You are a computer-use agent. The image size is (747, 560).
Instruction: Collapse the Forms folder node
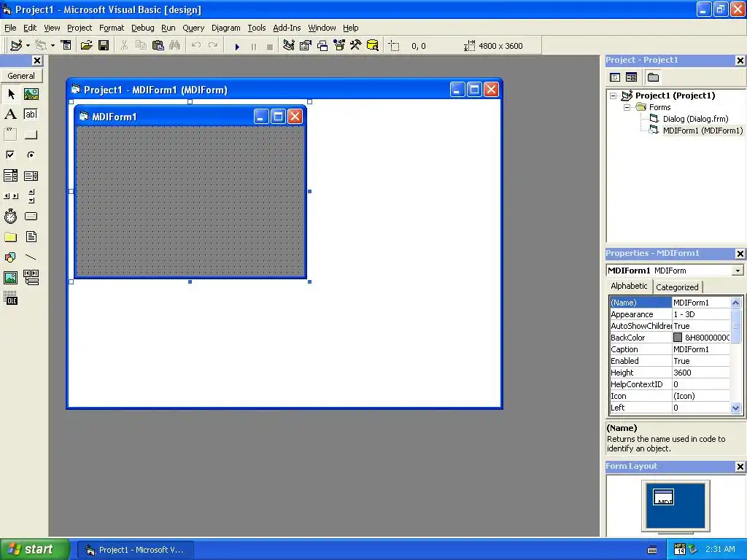click(627, 108)
